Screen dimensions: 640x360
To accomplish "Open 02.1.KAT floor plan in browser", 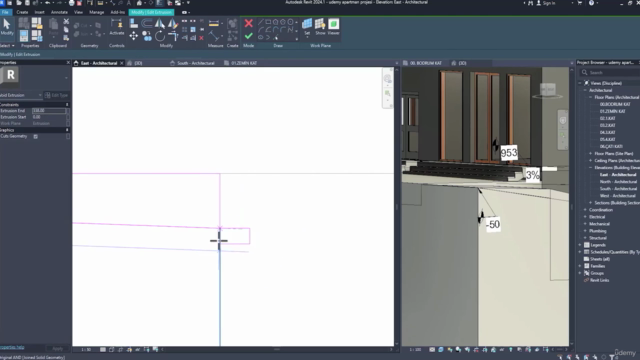I will coord(607,118).
